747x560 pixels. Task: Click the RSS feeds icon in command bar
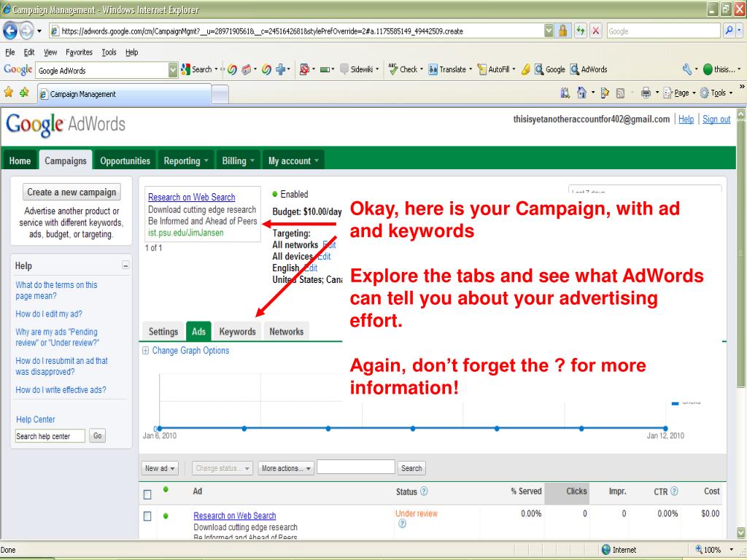620,93
